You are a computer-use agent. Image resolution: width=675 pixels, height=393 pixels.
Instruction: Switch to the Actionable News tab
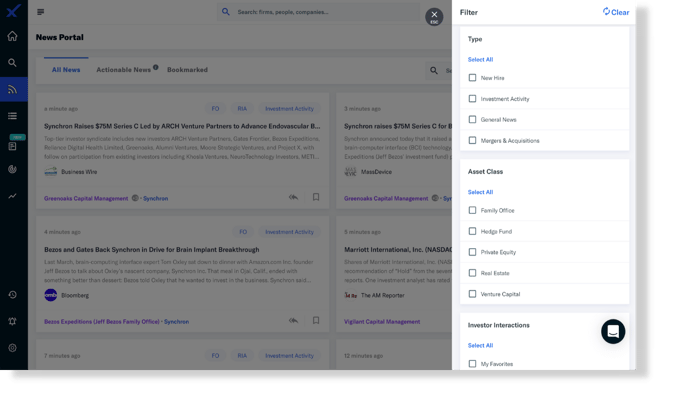coord(124,70)
